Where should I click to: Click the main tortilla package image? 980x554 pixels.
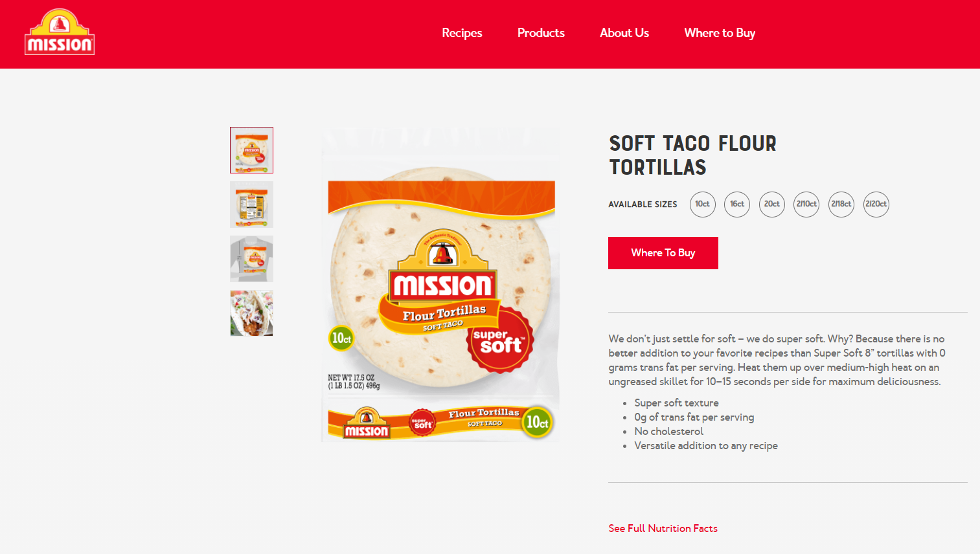pyautogui.click(x=440, y=285)
